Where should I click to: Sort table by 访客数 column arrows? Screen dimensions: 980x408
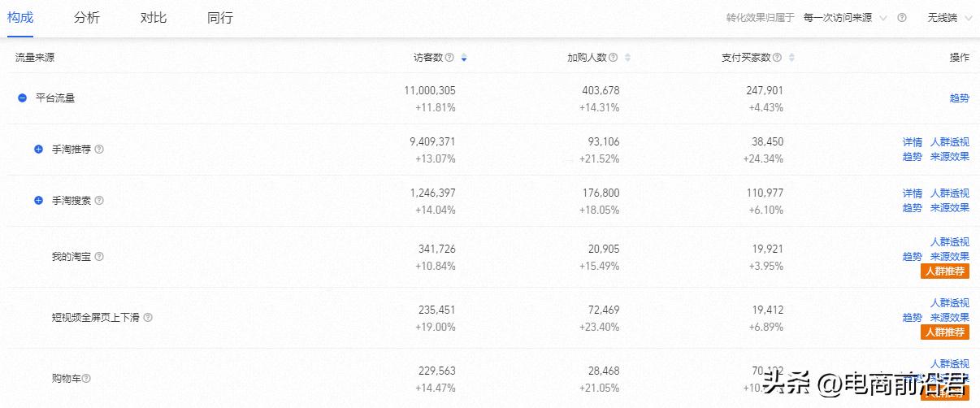[x=464, y=58]
